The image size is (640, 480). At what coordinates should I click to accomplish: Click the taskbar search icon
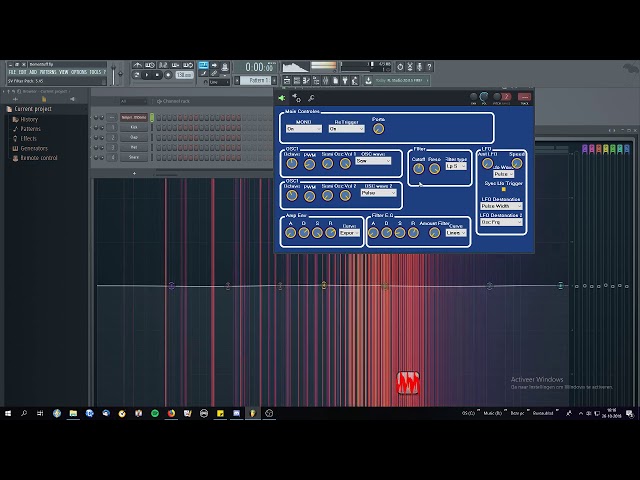coord(24,413)
